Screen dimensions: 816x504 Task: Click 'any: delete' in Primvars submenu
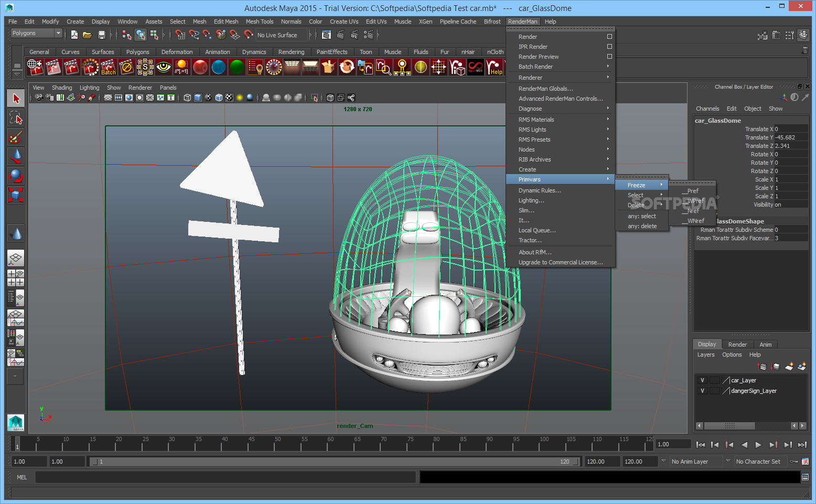click(642, 226)
